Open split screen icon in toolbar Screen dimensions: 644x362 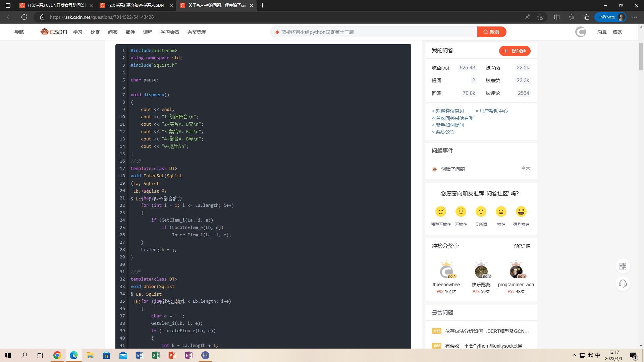coord(557,17)
